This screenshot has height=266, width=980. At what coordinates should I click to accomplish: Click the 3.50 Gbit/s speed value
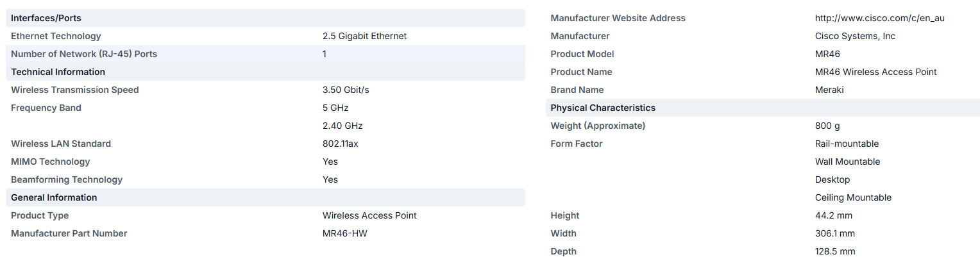[x=346, y=90]
